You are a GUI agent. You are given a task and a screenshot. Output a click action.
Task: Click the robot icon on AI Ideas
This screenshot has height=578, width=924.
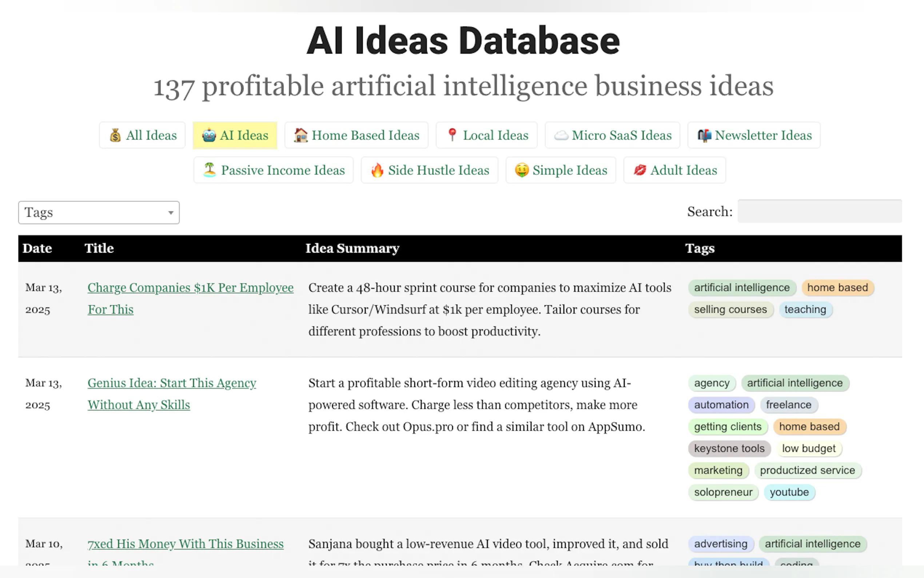point(209,135)
